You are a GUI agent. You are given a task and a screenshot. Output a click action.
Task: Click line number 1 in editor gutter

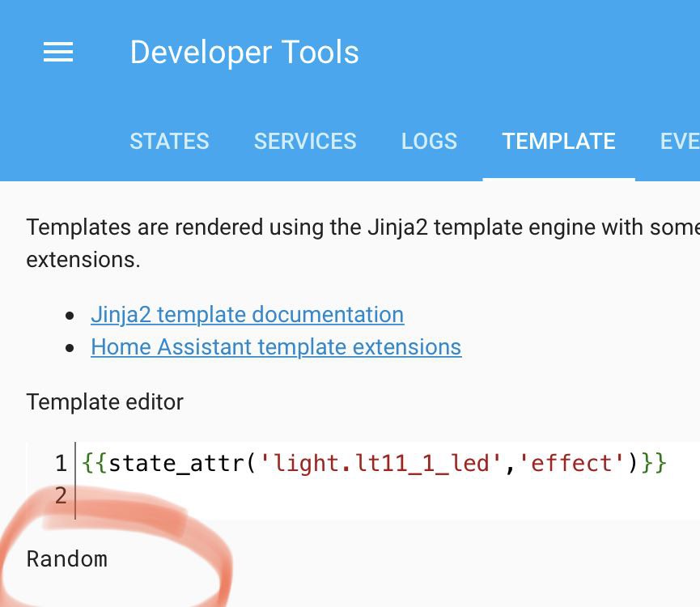tap(61, 463)
